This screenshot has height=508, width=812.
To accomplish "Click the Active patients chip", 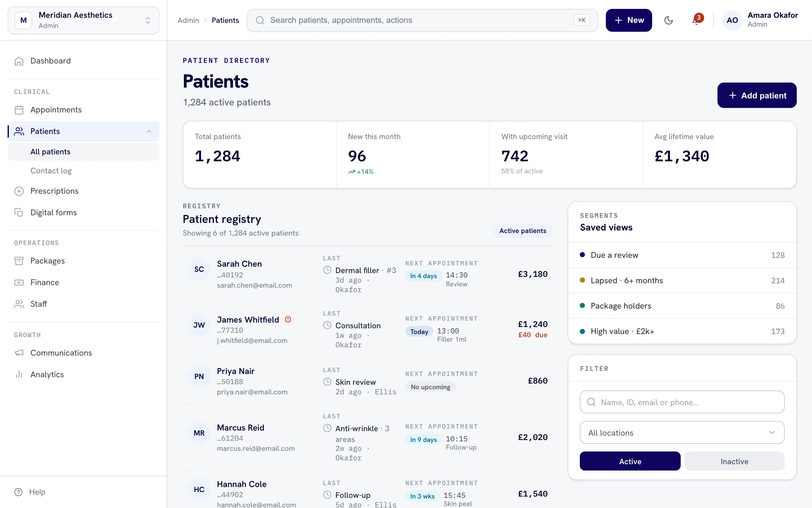I will pyautogui.click(x=522, y=231).
